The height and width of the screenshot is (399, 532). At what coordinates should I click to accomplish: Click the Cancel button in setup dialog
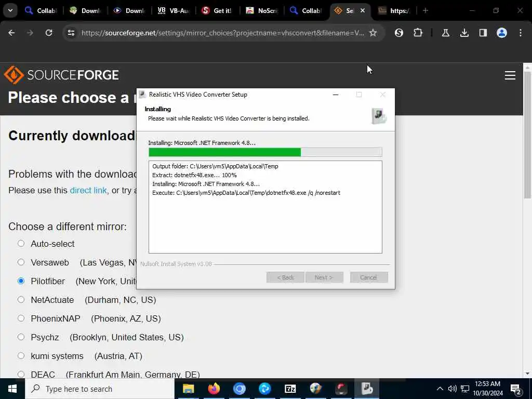369,277
